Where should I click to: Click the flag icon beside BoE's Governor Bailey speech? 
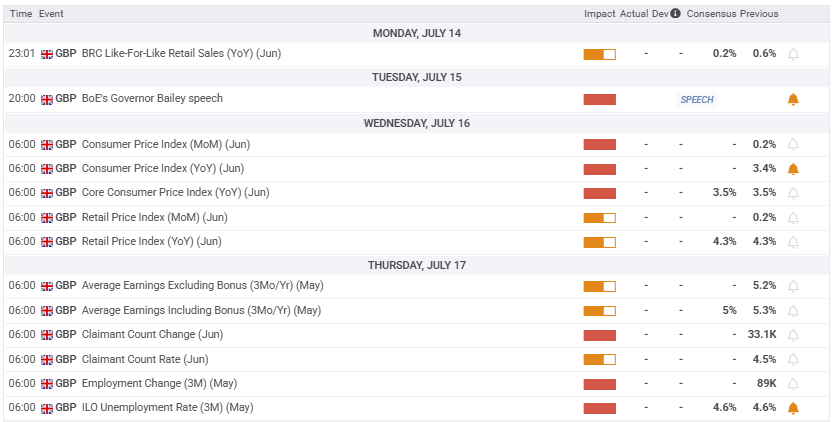[46, 99]
